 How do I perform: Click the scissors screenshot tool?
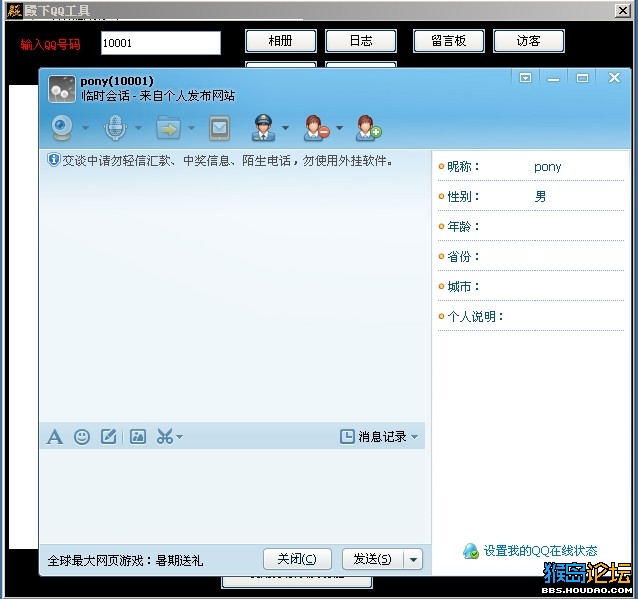coord(165,436)
